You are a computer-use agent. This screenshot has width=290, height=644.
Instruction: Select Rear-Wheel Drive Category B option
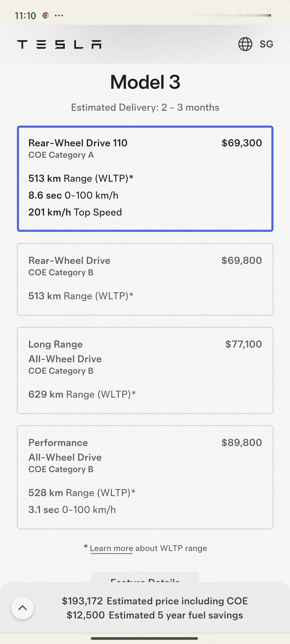[x=145, y=279]
